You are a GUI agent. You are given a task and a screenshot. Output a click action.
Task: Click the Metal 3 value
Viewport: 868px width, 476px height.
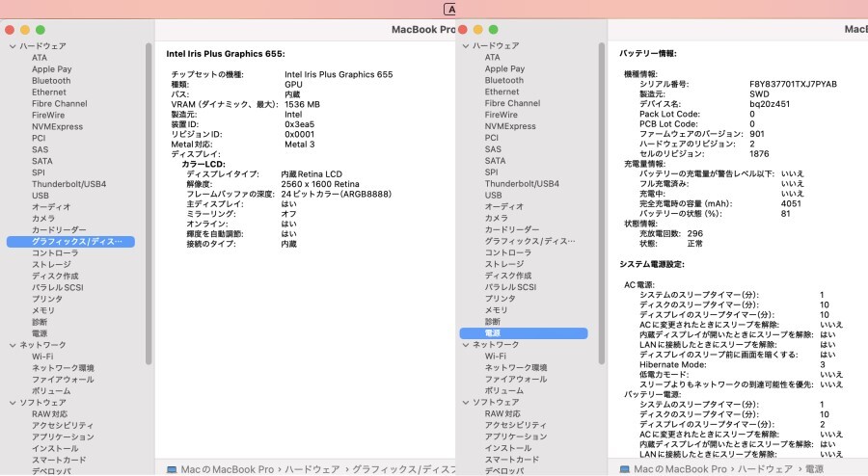coord(300,145)
